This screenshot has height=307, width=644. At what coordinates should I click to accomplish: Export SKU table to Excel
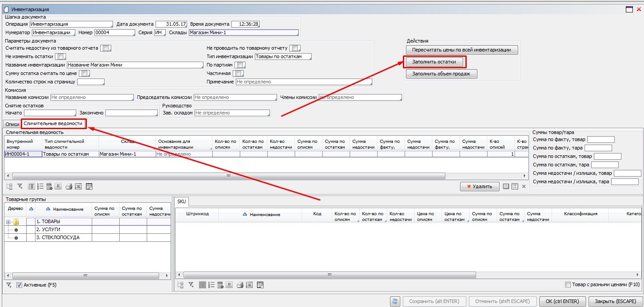250,285
